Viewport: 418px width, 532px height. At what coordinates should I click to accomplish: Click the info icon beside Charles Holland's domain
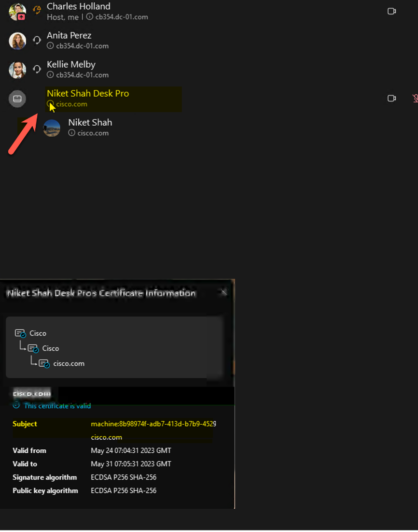point(90,17)
